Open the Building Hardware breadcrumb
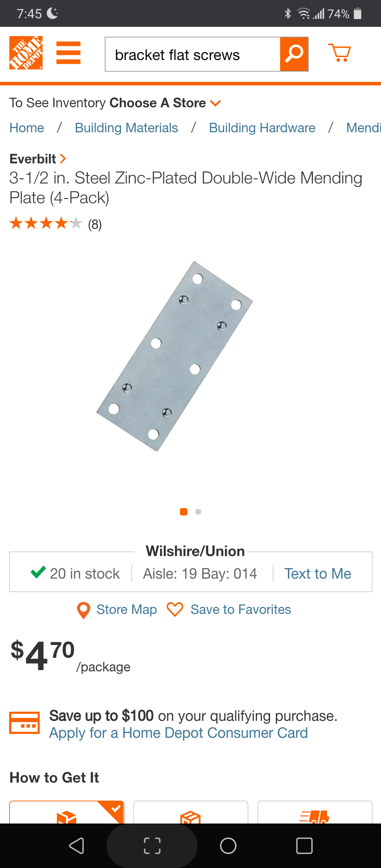 pos(262,128)
